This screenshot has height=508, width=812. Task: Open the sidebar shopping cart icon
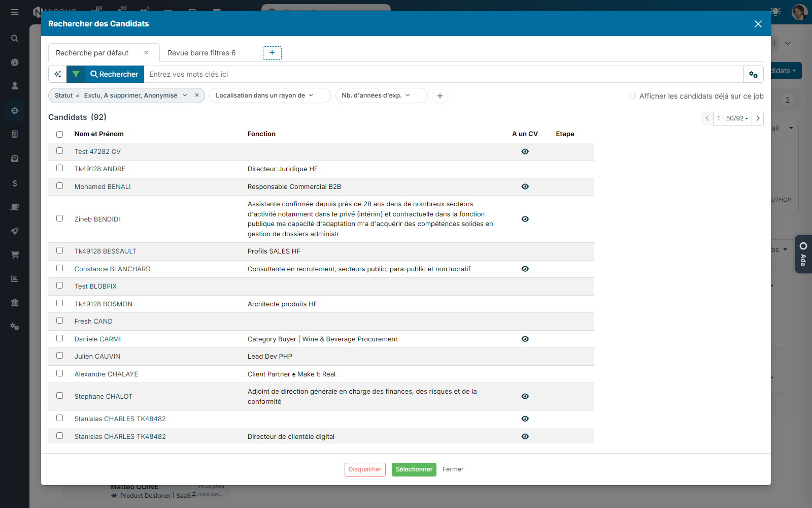pos(15,255)
